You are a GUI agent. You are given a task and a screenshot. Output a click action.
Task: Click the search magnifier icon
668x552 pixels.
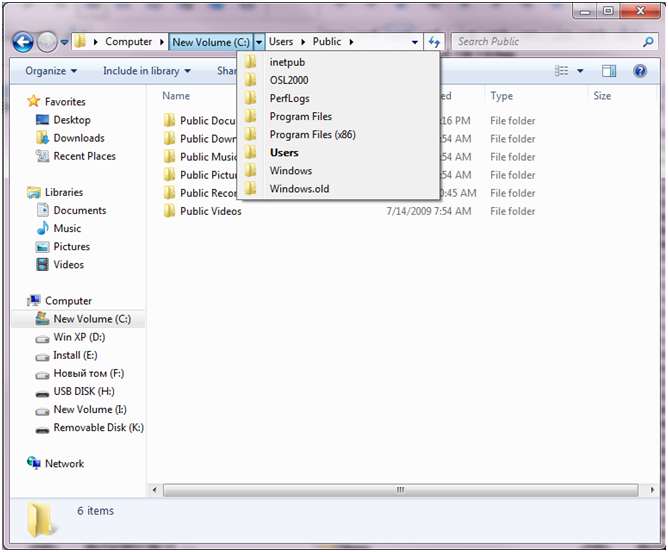(x=648, y=42)
